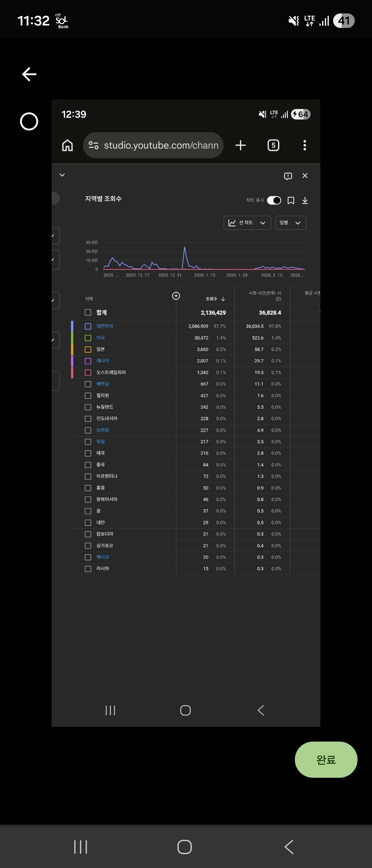Tap the back arrow at top left
The image size is (372, 868).
29,74
